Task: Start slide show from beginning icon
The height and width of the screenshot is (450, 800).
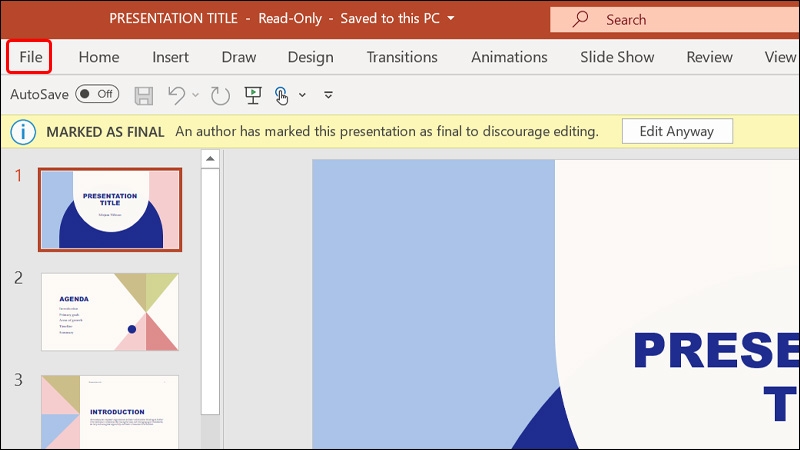Action: click(253, 95)
